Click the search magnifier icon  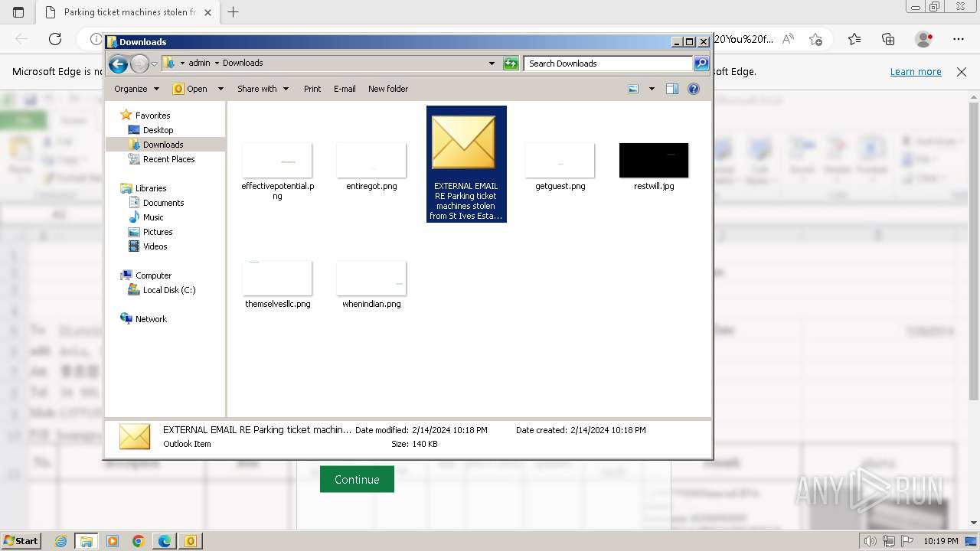point(701,64)
